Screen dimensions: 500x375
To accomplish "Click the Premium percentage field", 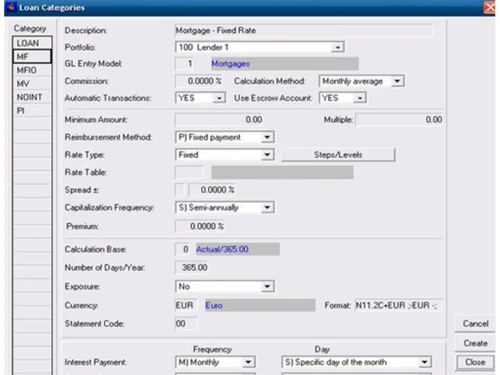I will [200, 226].
